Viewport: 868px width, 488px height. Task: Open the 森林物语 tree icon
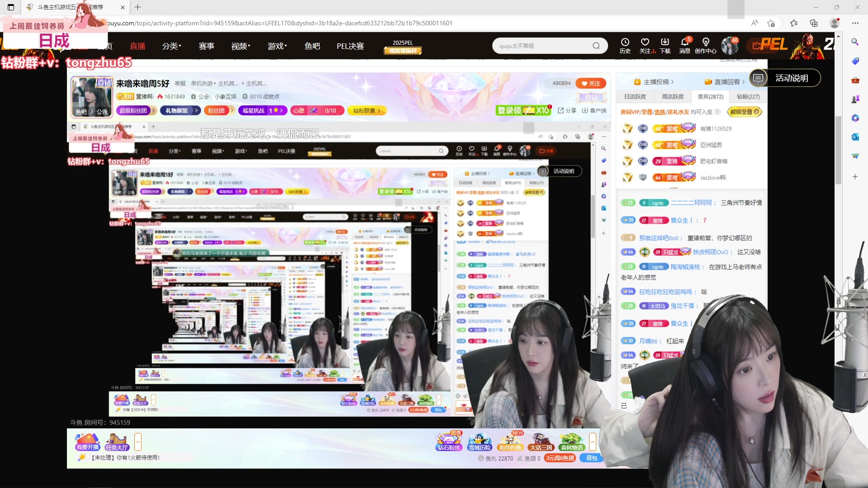pos(571,442)
